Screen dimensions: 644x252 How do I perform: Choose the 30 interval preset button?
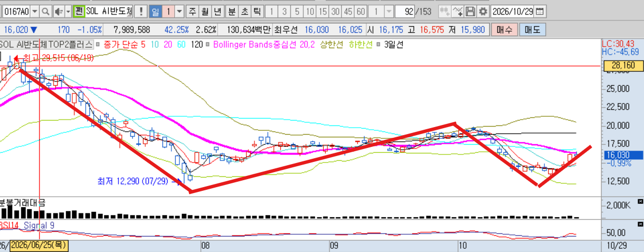click(335, 11)
